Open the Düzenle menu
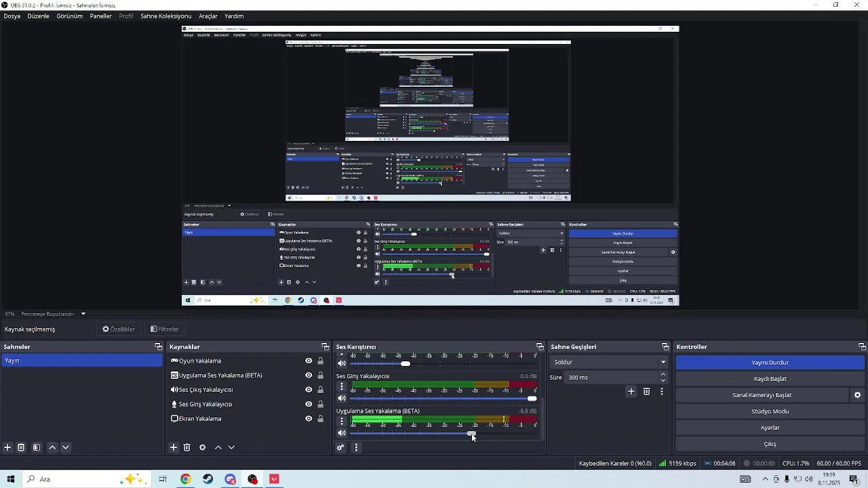 pos(38,16)
